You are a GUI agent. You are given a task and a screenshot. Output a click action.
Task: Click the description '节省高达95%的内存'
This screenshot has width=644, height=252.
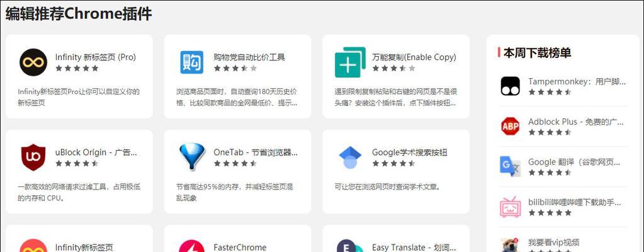[x=235, y=192]
